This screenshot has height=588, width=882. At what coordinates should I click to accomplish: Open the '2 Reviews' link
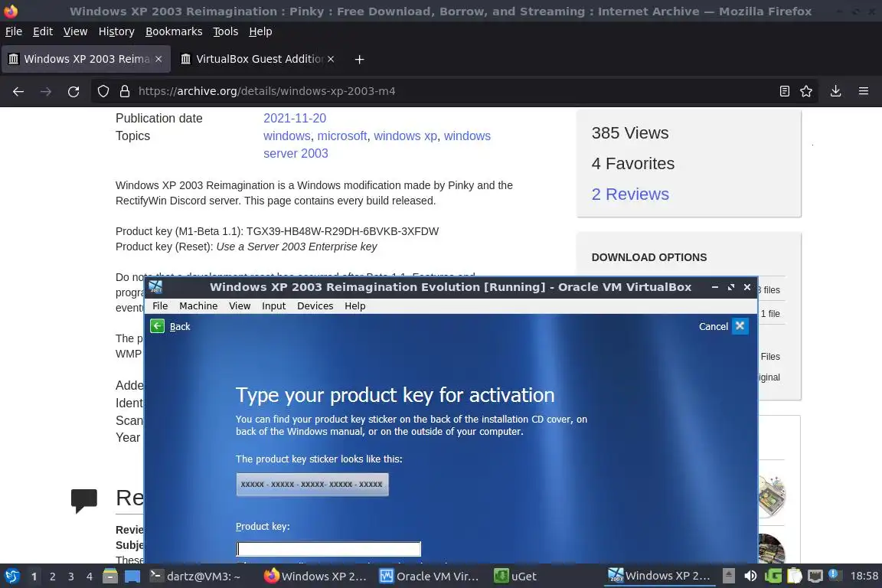[x=630, y=194]
